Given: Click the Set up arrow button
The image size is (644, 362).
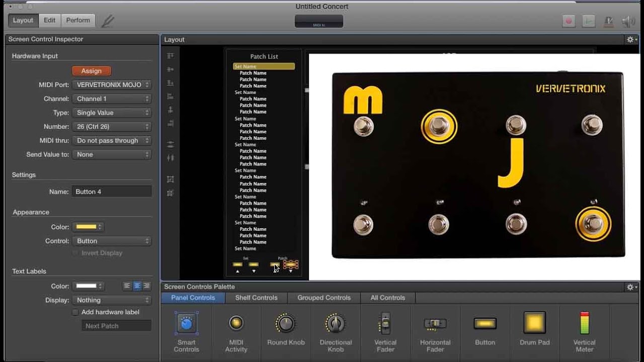Looking at the screenshot, I should pos(237,265).
